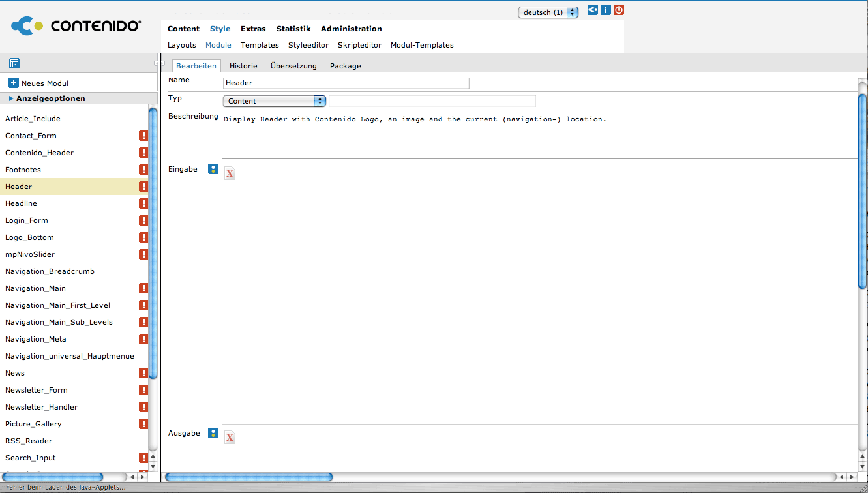The image size is (868, 493).
Task: Click the blue share-style icon beside language selector
Action: tap(593, 10)
